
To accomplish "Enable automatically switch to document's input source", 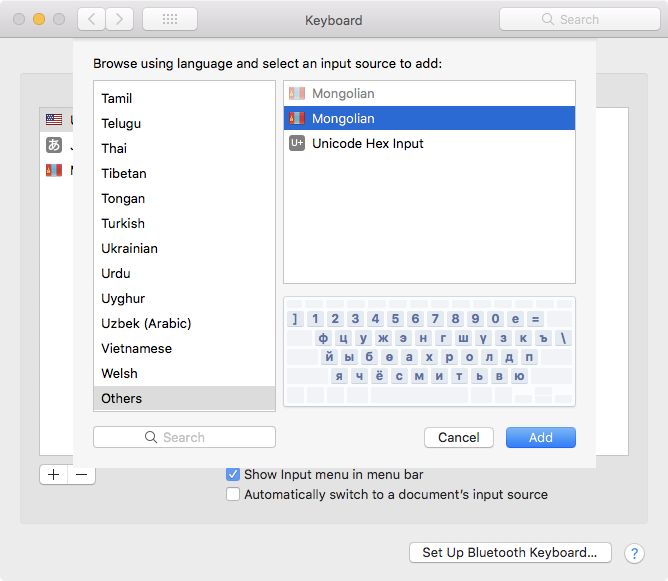I will 233,494.
